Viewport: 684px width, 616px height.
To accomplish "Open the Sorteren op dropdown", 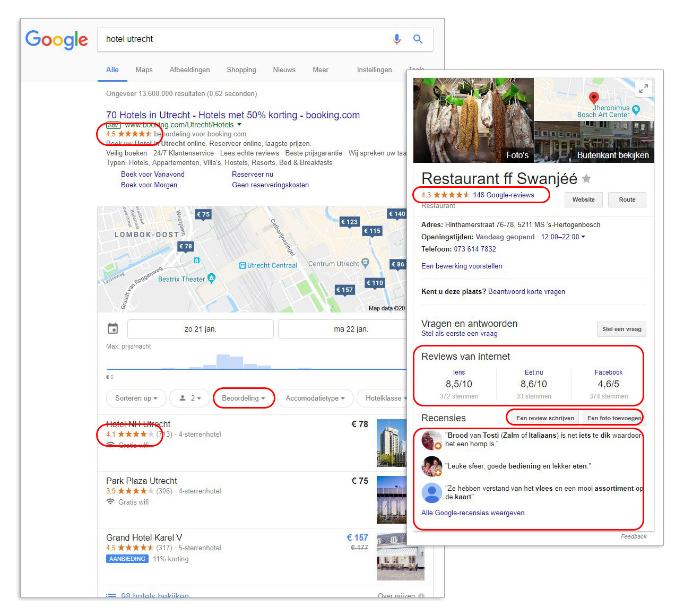I will pyautogui.click(x=136, y=398).
